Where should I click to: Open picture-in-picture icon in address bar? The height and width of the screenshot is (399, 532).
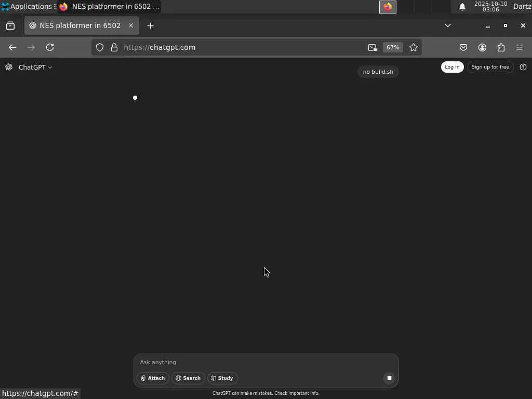click(372, 47)
